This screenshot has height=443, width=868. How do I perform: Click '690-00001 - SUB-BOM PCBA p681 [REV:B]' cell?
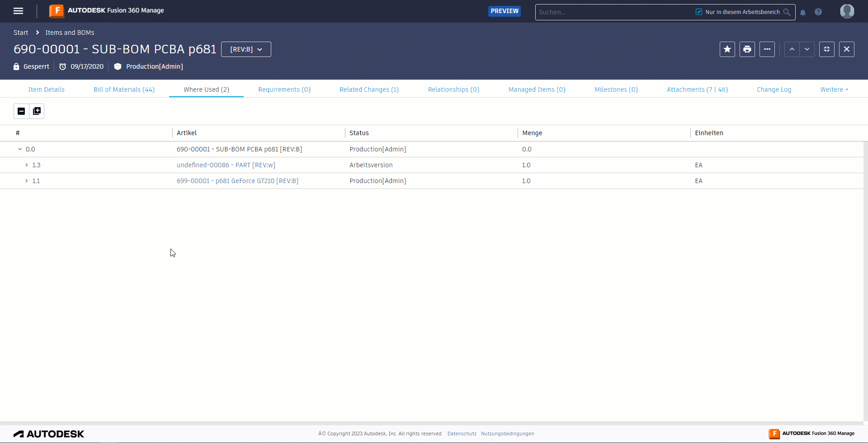[239, 149]
